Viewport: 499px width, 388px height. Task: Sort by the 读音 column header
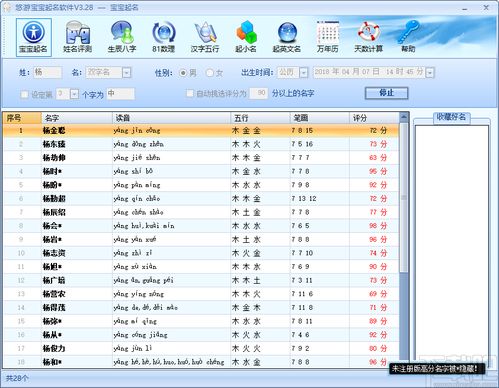(171, 118)
